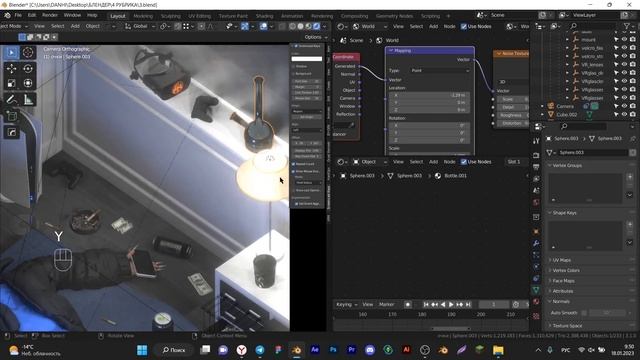Open the Object Data properties tab (green triangle)

point(536,290)
